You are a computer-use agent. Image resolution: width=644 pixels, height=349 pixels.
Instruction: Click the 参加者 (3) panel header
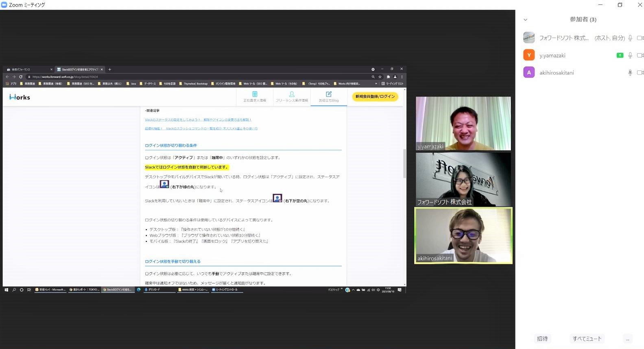coord(583,19)
